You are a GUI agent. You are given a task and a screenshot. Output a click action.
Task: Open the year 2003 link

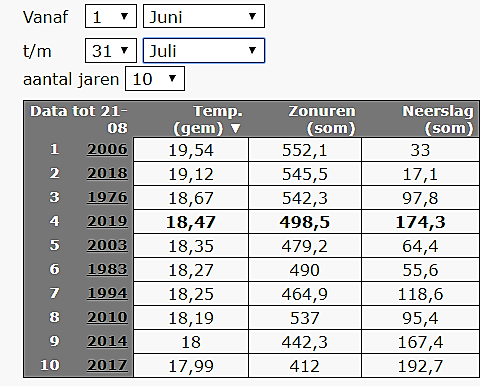pos(107,245)
